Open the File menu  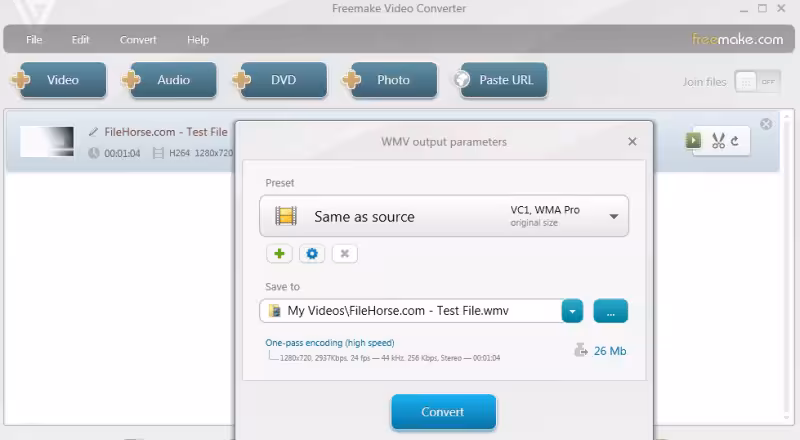[x=34, y=40]
